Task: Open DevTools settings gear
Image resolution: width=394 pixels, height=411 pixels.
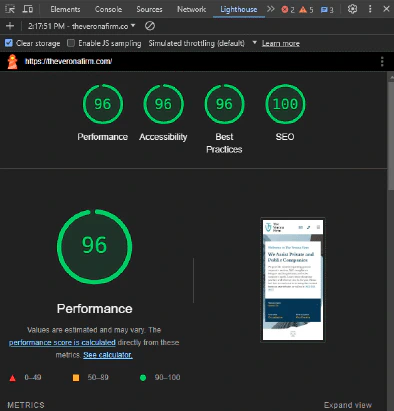Action: click(352, 9)
